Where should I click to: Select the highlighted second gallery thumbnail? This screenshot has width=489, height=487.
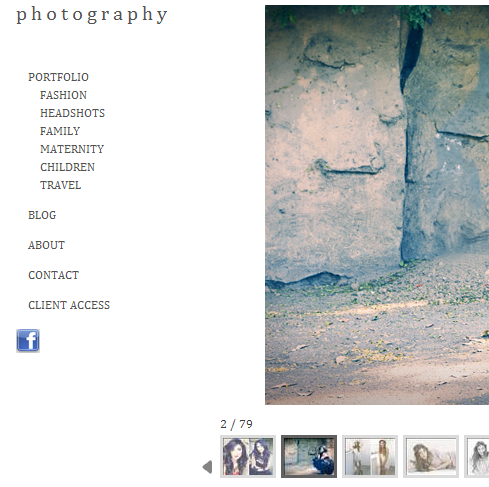(309, 456)
